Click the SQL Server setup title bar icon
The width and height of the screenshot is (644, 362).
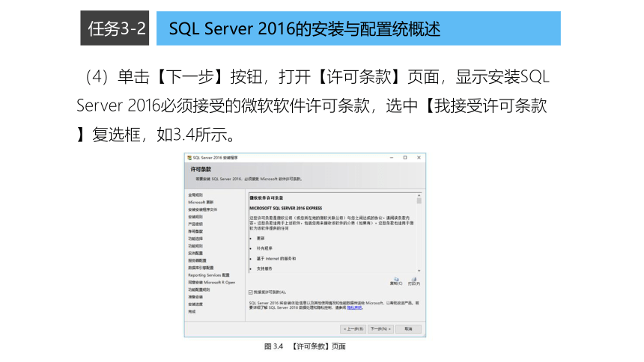click(x=189, y=158)
